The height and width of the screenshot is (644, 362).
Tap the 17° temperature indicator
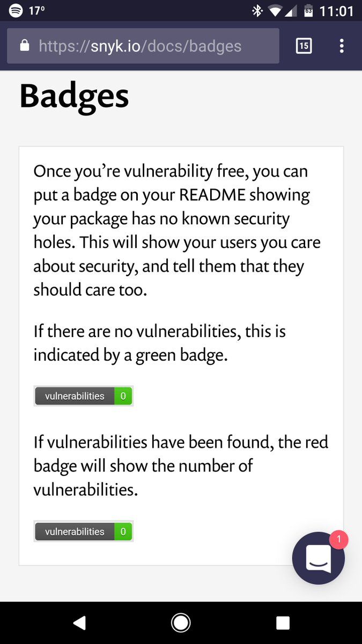point(37,10)
